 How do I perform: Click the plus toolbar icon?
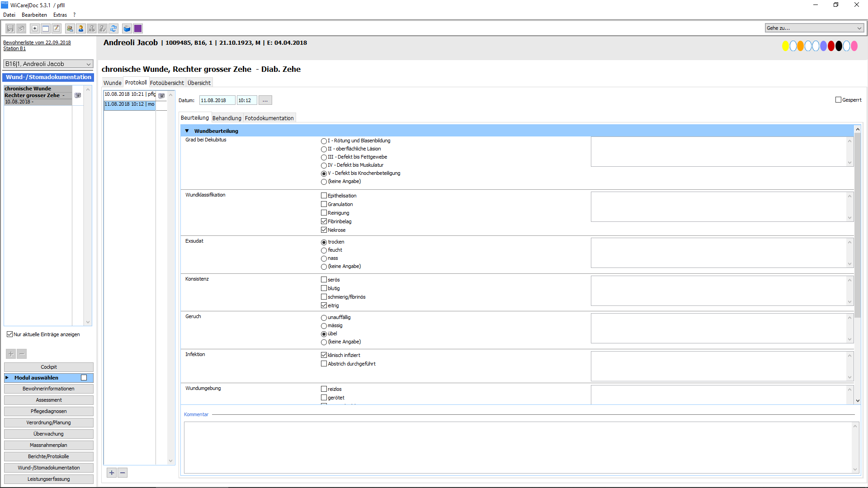[35, 28]
